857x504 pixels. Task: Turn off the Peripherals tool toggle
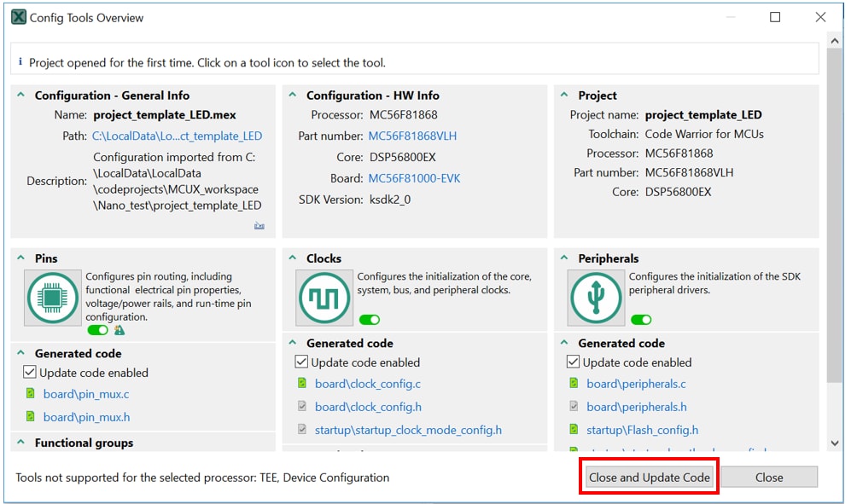(x=641, y=320)
